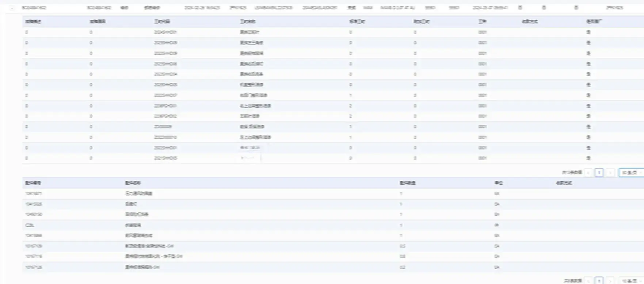Click the 工时名称 column header
The image size is (644, 284).
pyautogui.click(x=247, y=22)
